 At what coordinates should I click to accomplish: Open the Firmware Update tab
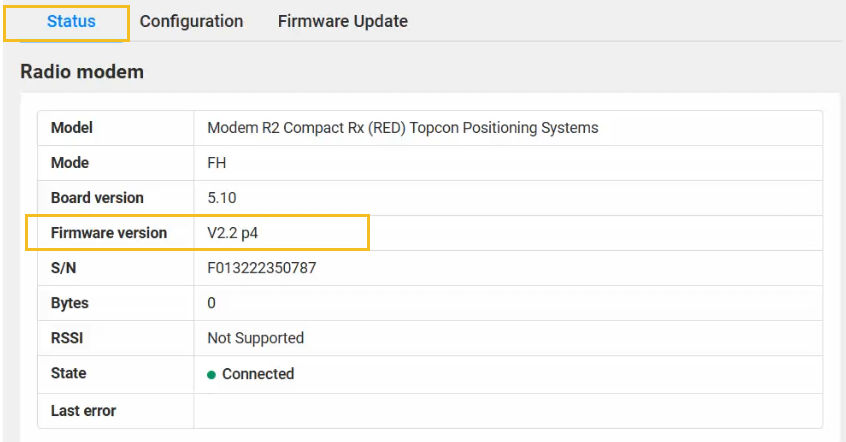tap(343, 22)
